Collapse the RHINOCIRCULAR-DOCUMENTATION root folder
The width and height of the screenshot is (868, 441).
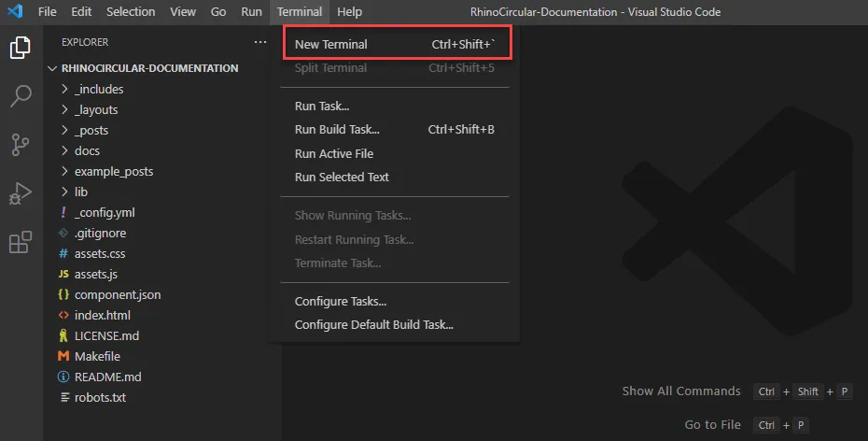pyautogui.click(x=144, y=68)
